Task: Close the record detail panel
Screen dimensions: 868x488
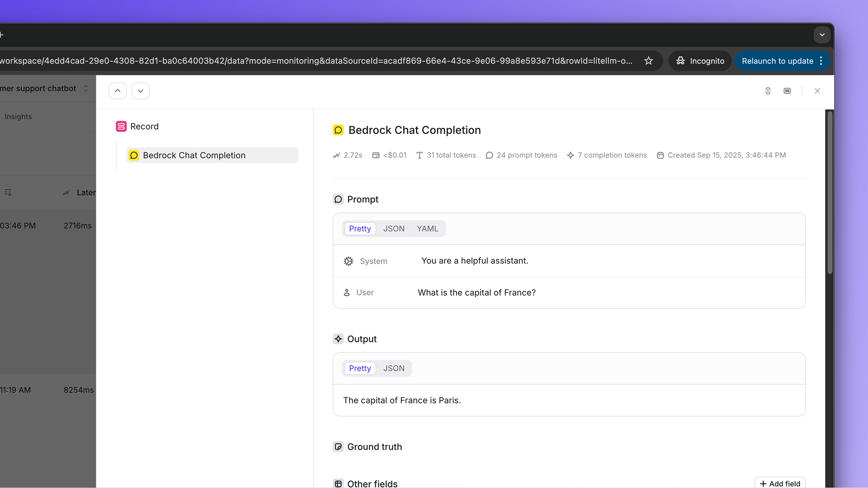Action: tap(817, 91)
